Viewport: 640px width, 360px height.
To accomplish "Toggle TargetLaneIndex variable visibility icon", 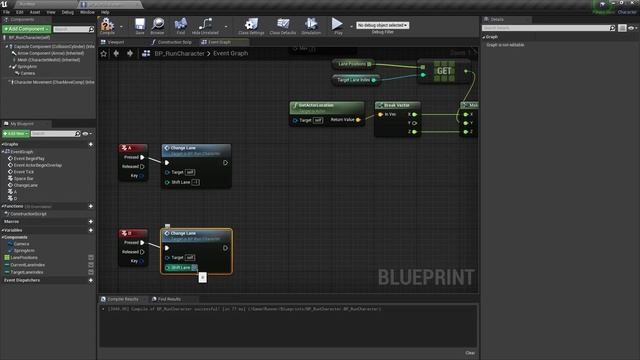I will tap(91, 272).
